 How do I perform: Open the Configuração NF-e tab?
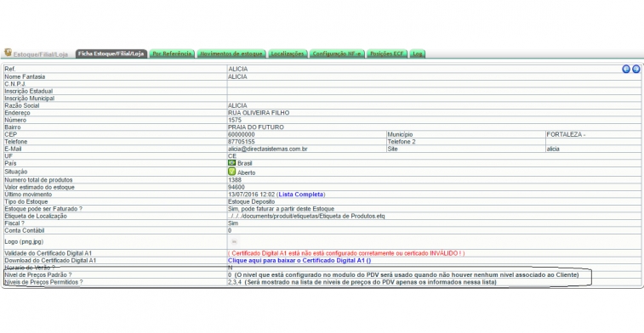[336, 54]
